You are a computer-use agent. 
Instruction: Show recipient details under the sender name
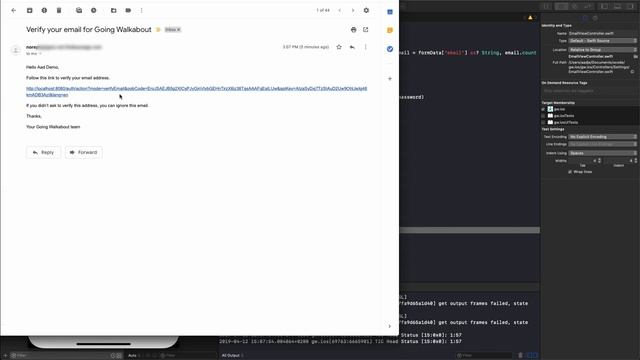(x=40, y=53)
